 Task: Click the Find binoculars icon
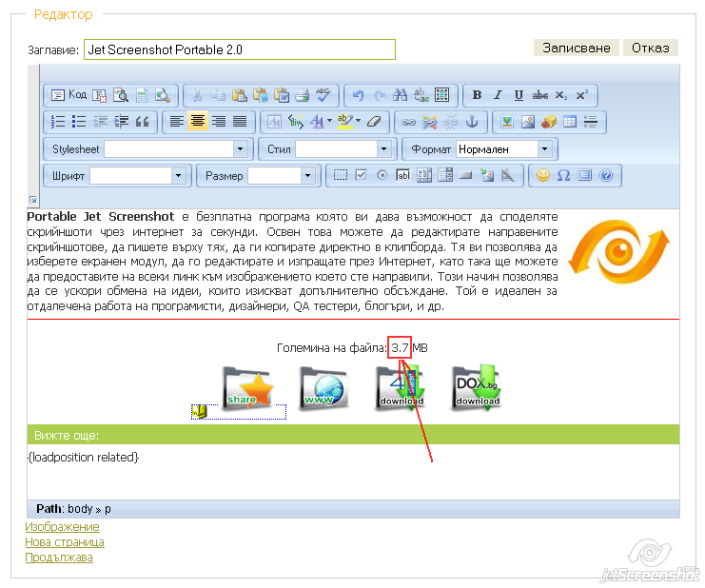coord(400,95)
